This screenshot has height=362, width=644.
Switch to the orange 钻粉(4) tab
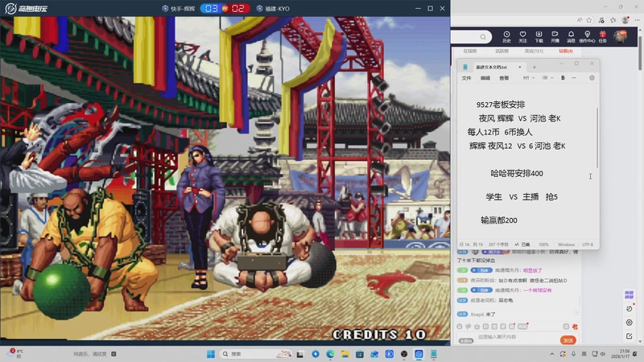coord(566,51)
